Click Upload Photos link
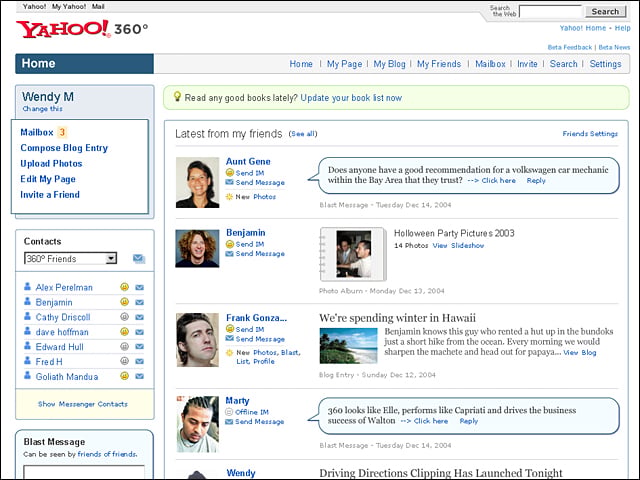This screenshot has height=480, width=640. [x=51, y=163]
